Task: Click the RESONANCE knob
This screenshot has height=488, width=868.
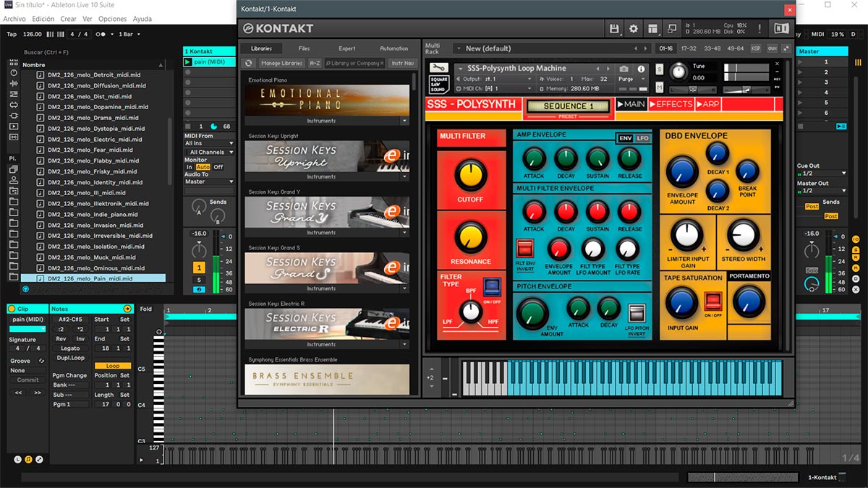Action: coord(469,237)
